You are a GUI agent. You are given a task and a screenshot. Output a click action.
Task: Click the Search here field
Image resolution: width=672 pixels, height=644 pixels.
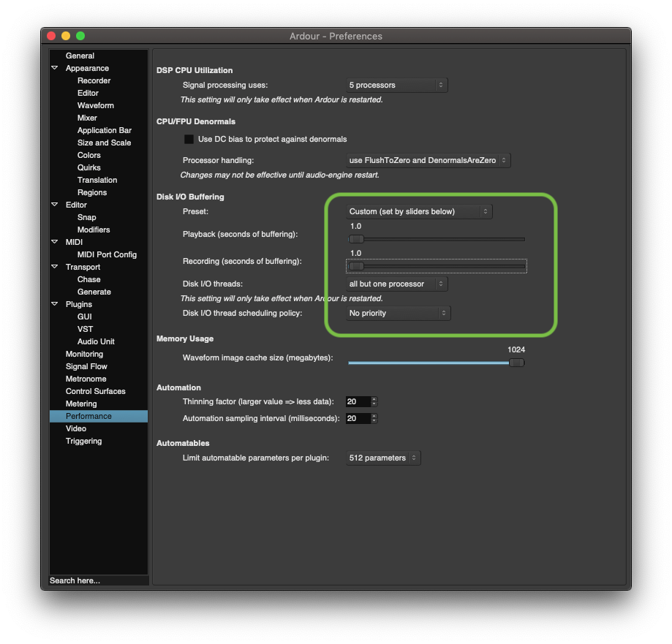(x=98, y=580)
